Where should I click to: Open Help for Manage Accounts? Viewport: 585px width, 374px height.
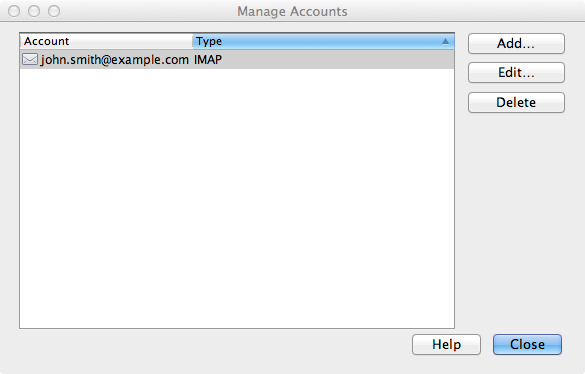(447, 344)
